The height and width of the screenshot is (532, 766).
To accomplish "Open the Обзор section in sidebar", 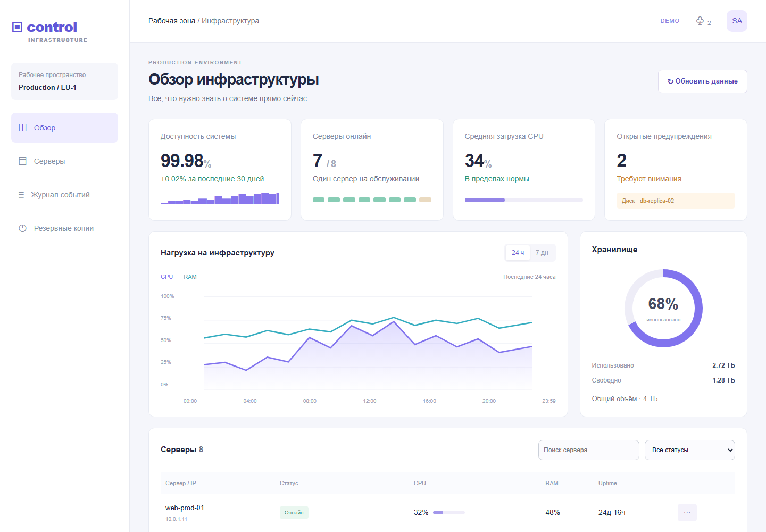I will coord(64,128).
